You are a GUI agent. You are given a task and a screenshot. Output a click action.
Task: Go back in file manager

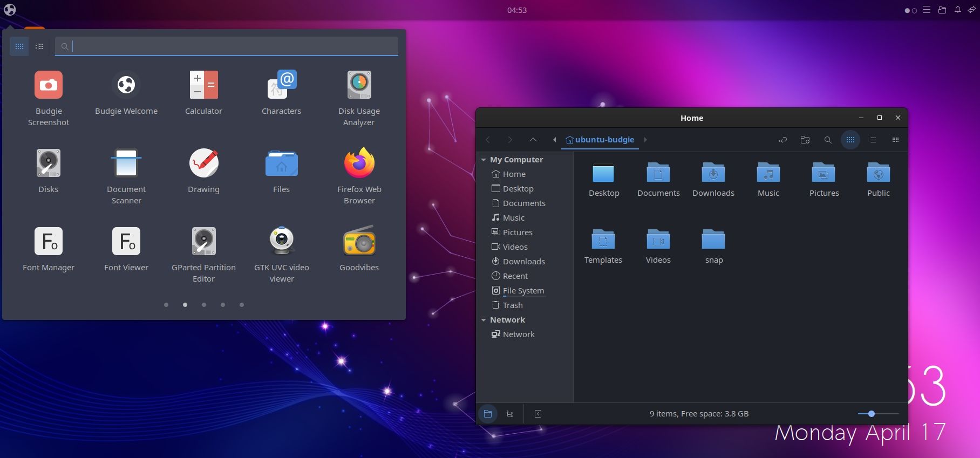pos(488,140)
